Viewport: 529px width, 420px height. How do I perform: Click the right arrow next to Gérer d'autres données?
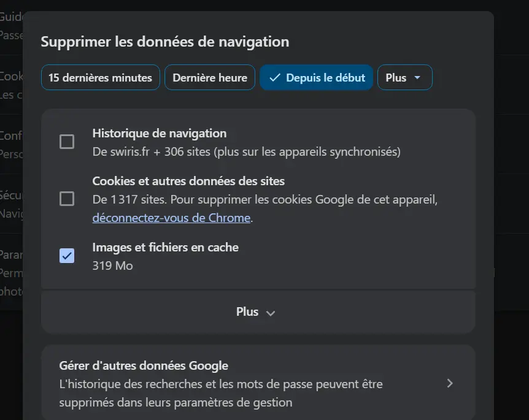click(450, 383)
